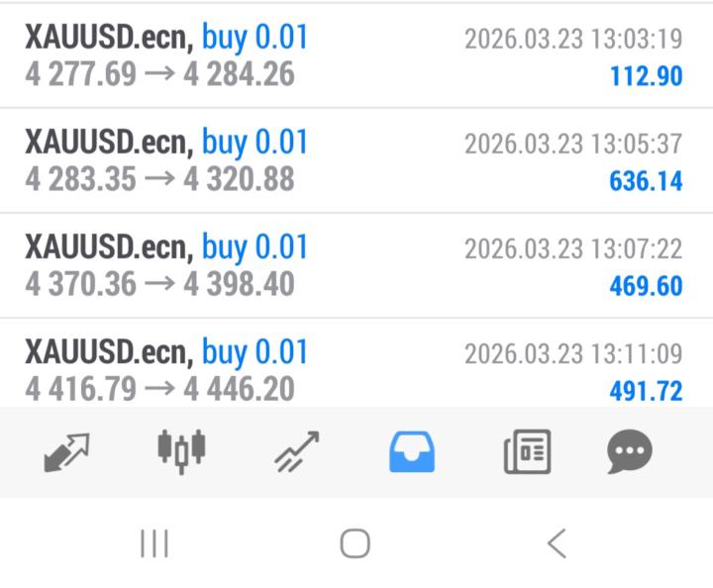Image resolution: width=713 pixels, height=588 pixels.
Task: Open the Quotes tab with arrows icon
Action: (66, 452)
